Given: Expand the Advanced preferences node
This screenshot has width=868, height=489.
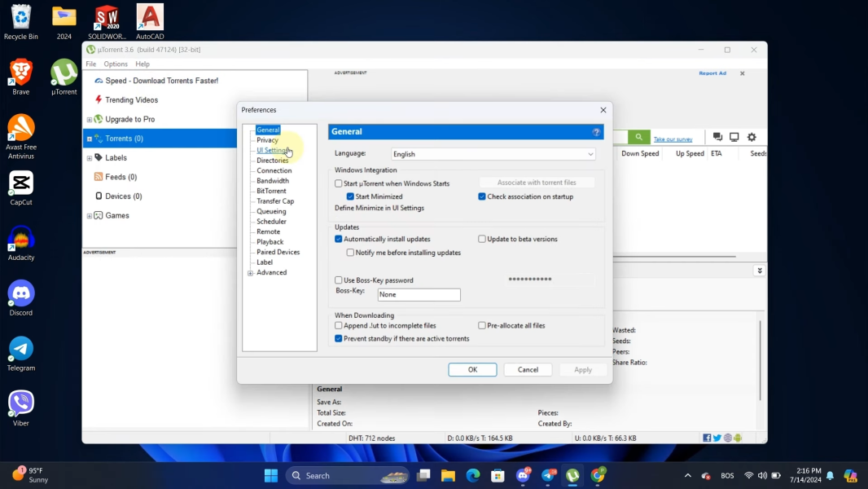Looking at the screenshot, I should (x=250, y=273).
